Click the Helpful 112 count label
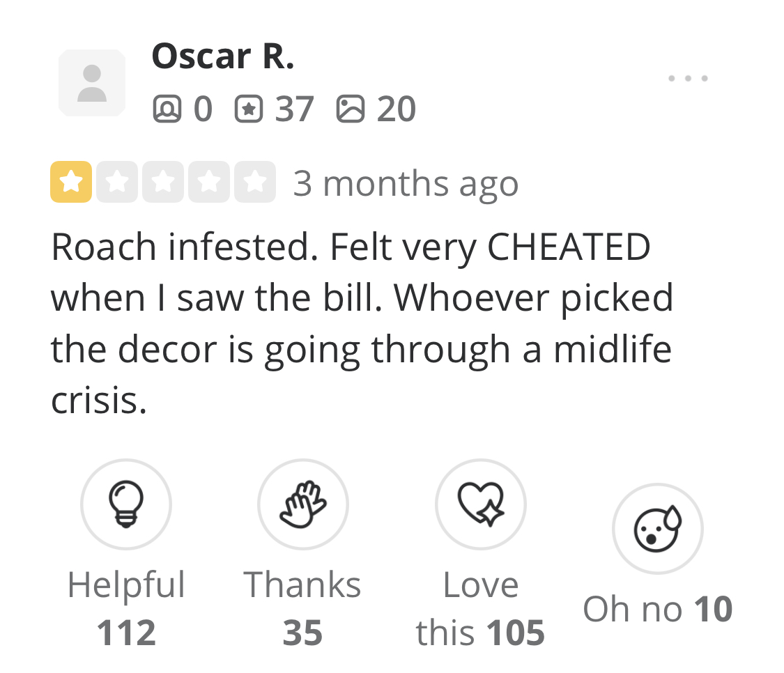The height and width of the screenshot is (673, 784). tap(126, 608)
